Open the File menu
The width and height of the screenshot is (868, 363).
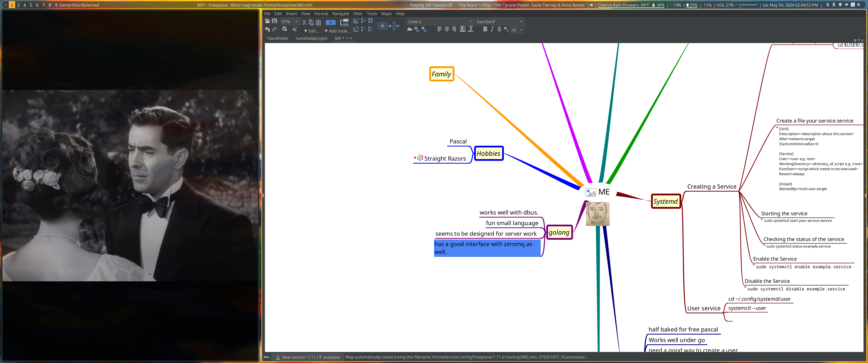(x=267, y=14)
